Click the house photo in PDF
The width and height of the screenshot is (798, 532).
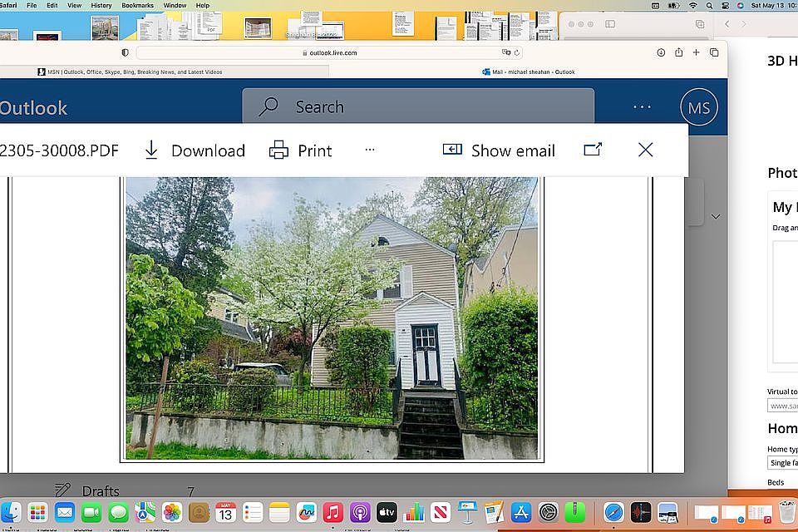tap(332, 318)
